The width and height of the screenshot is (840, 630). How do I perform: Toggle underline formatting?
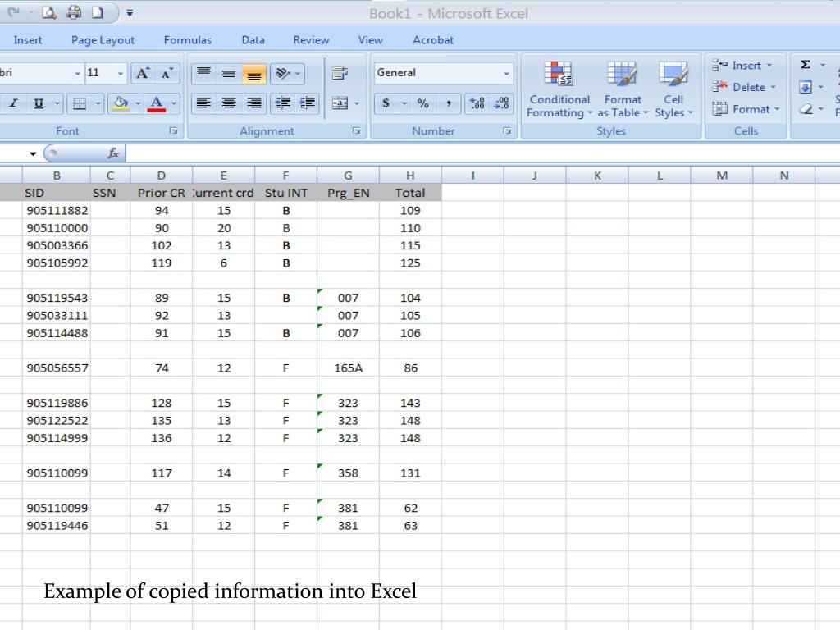39,103
